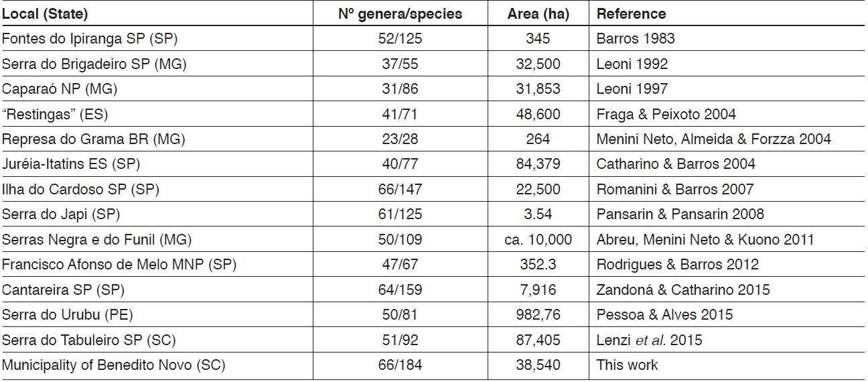The image size is (868, 382).
Task: Select the 'Area (ha)' column header
Action: [538, 13]
